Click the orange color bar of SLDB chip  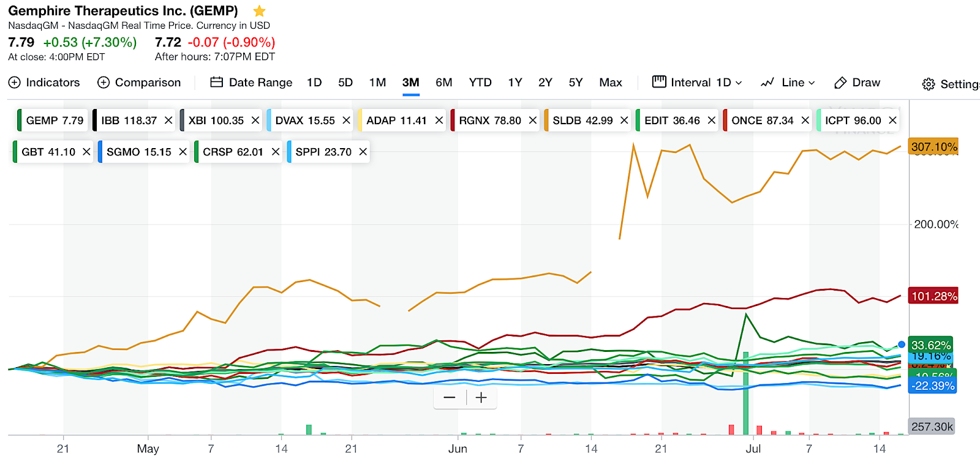pyautogui.click(x=546, y=121)
